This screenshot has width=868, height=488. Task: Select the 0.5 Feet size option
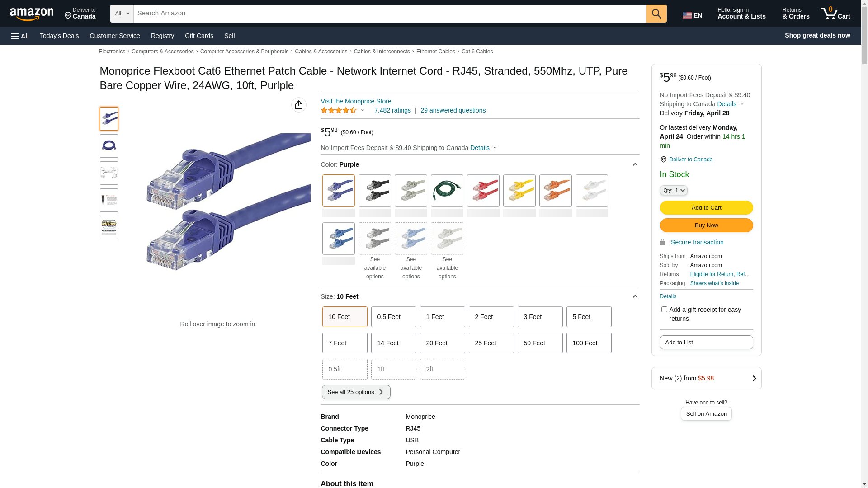click(393, 317)
